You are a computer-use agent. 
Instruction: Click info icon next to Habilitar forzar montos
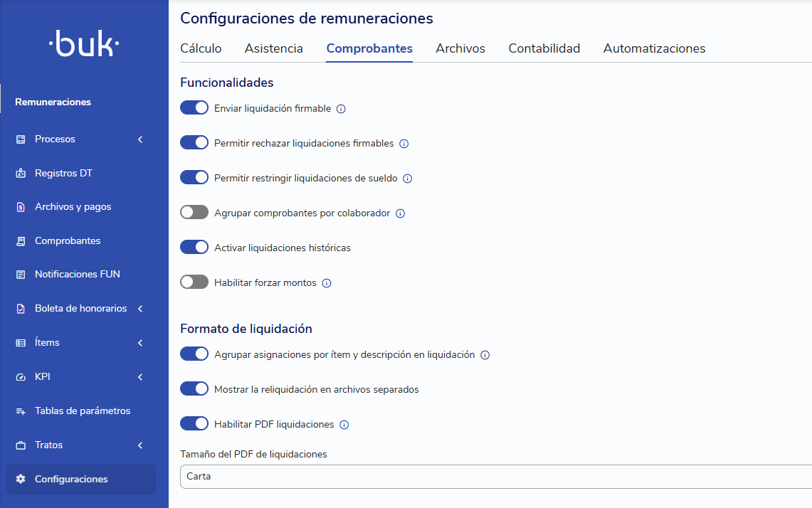coord(326,283)
